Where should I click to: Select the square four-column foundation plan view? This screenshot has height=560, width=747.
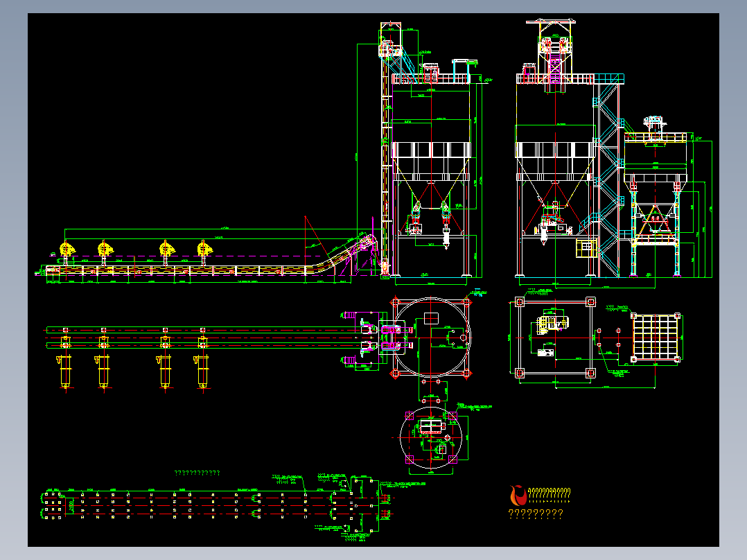pyautogui.click(x=555, y=338)
